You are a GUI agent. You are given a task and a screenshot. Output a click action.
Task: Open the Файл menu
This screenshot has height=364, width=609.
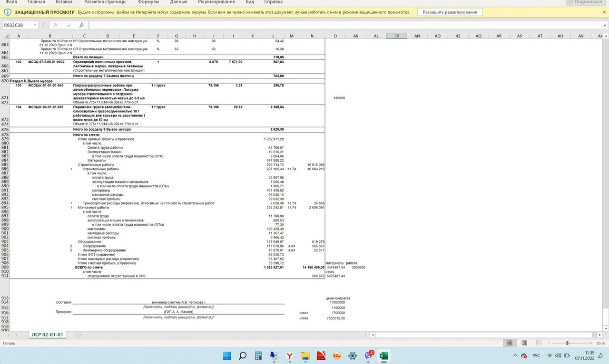point(11,2)
